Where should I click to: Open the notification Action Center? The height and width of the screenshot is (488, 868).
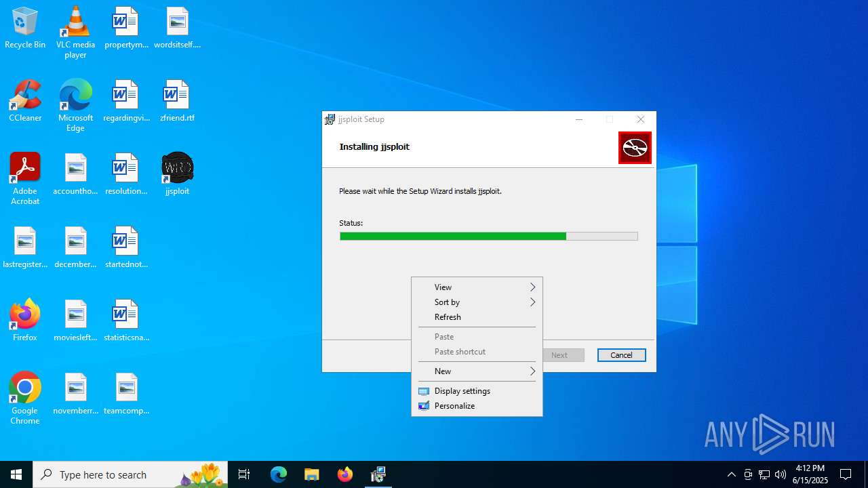846,474
